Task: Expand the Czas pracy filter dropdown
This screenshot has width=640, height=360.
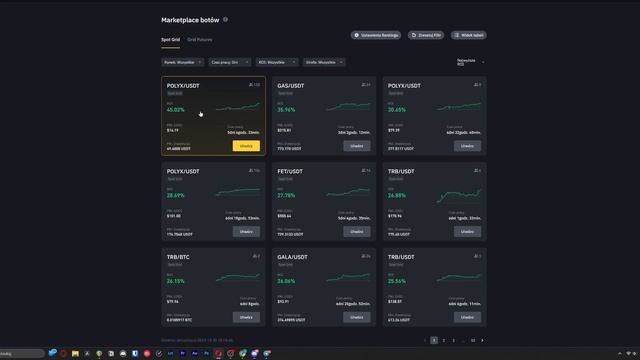Action: pyautogui.click(x=230, y=62)
